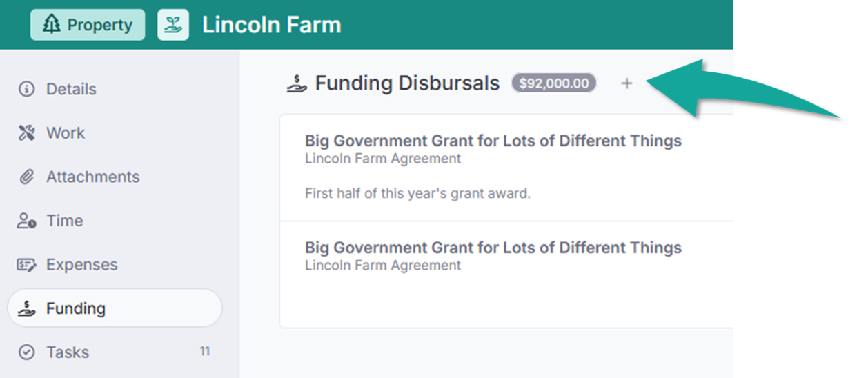Image resolution: width=868 pixels, height=378 pixels.
Task: Open first Big Government Grant disbursal
Action: pos(493,141)
